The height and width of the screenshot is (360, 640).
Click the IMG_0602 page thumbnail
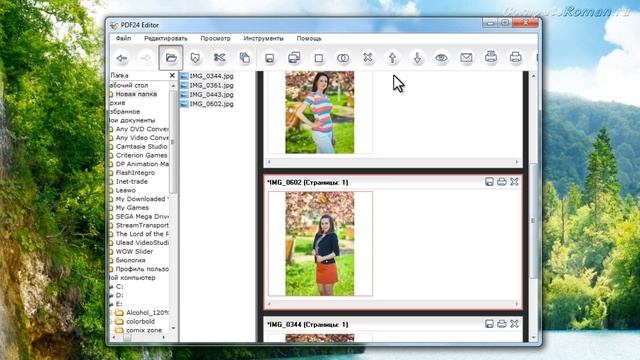pos(320,244)
